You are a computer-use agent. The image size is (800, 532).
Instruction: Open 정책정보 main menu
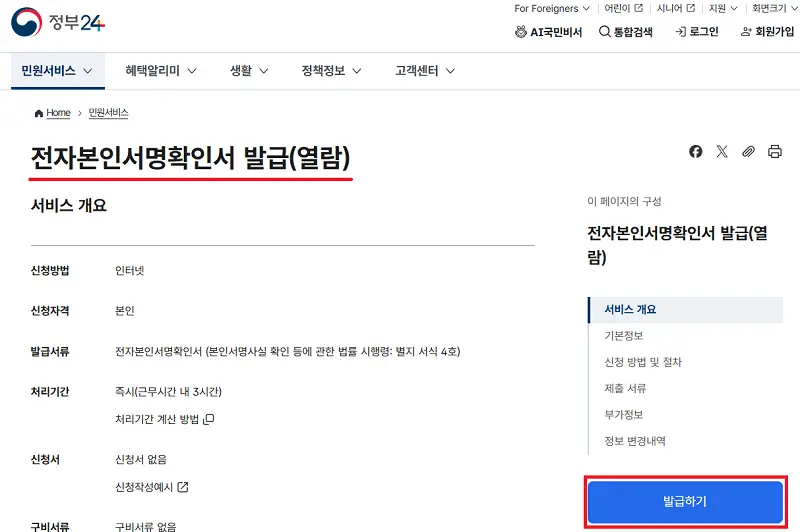[331, 71]
